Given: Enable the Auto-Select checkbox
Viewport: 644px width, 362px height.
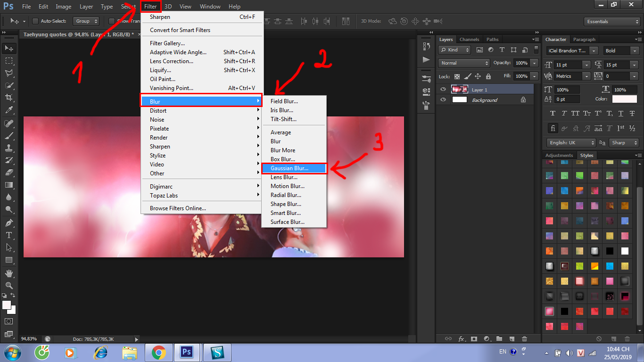Looking at the screenshot, I should [x=35, y=21].
